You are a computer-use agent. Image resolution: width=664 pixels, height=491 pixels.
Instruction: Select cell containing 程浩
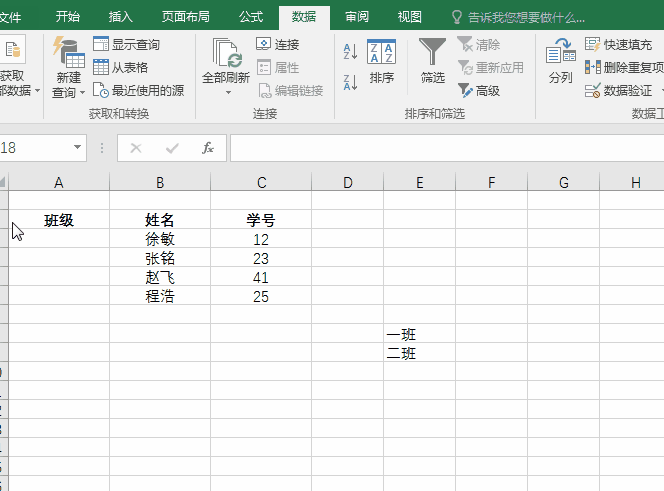pyautogui.click(x=160, y=296)
